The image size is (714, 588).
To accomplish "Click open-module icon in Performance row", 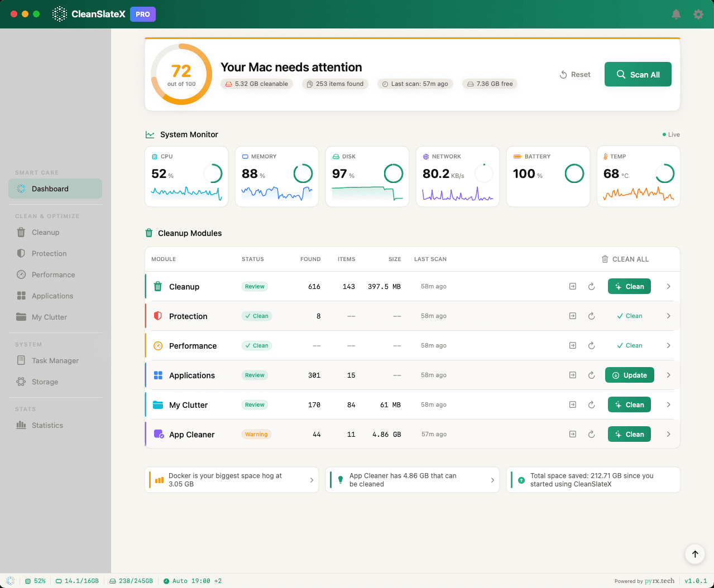I will [x=573, y=345].
